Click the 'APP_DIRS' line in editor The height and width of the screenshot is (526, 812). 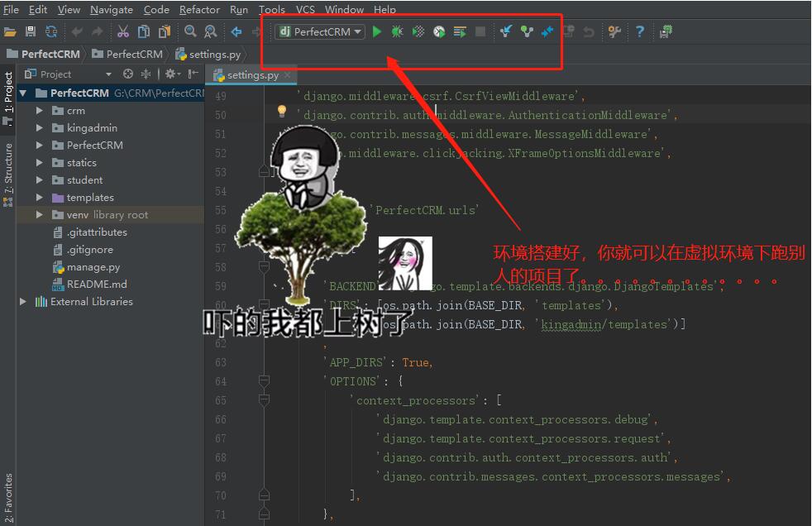point(378,362)
